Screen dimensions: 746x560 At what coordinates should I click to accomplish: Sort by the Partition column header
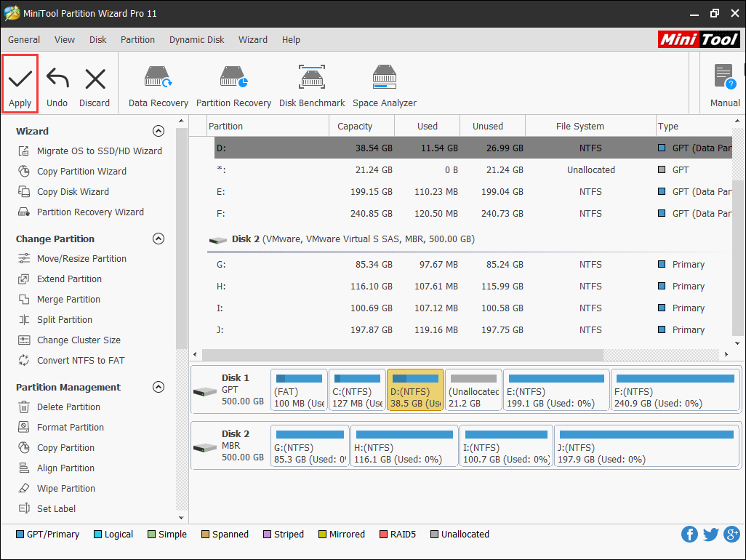268,126
